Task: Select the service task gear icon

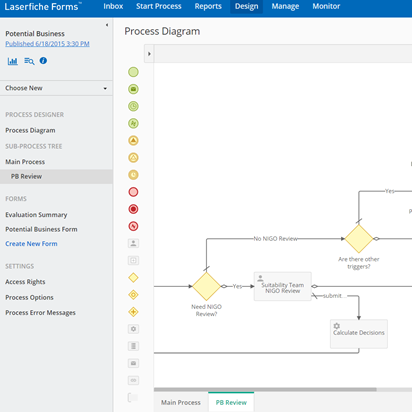Action: pos(133,329)
